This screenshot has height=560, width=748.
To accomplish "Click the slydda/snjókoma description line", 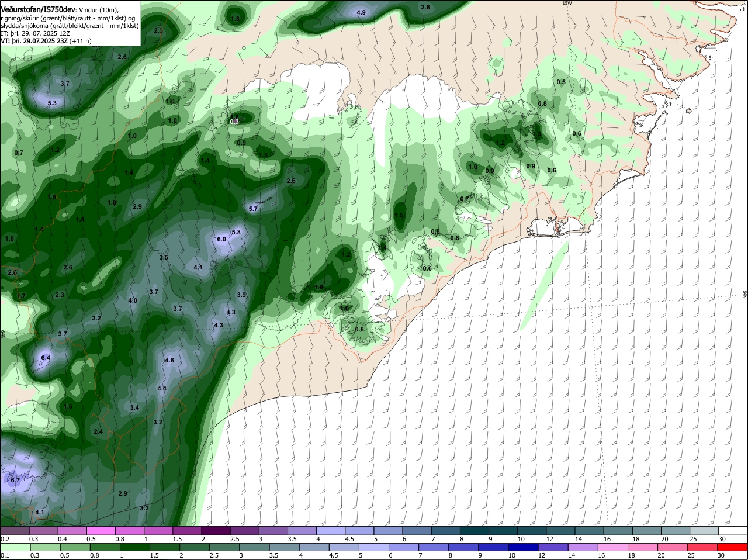I will point(70,26).
